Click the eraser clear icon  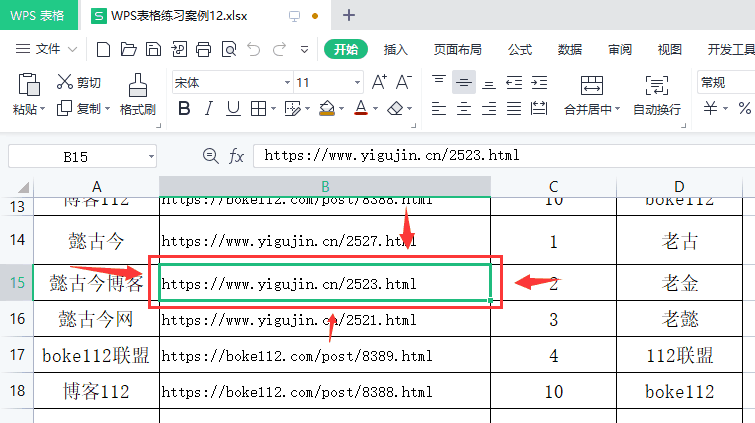click(395, 108)
